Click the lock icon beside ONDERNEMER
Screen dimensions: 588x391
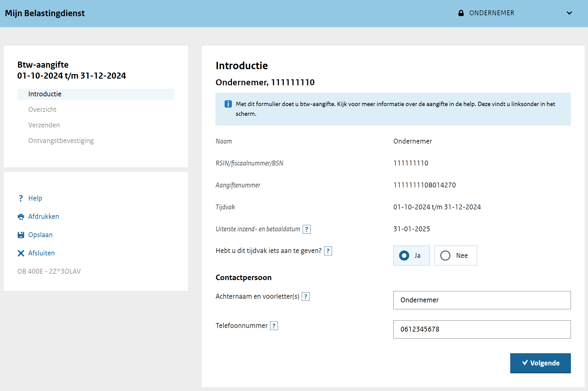[x=461, y=13]
